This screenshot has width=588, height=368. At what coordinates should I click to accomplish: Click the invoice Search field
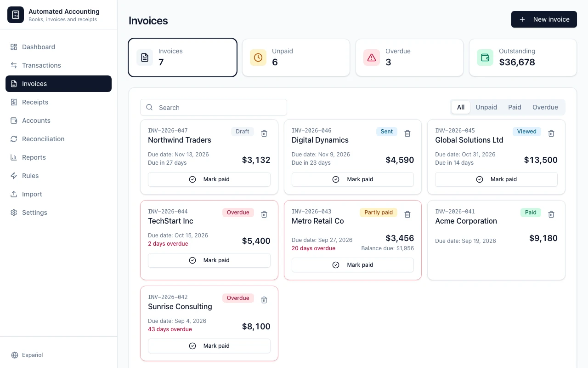point(214,107)
